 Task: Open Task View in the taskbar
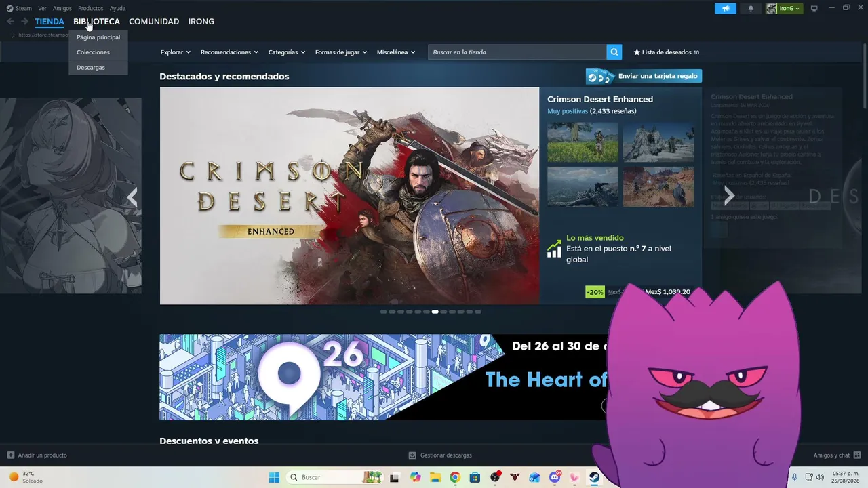coord(395,477)
